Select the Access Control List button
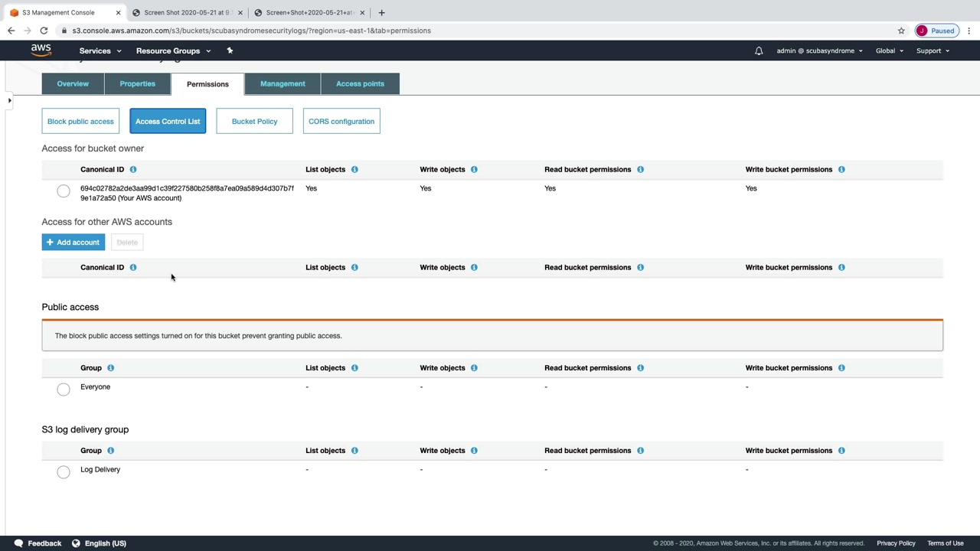This screenshot has height=551, width=980. [168, 121]
